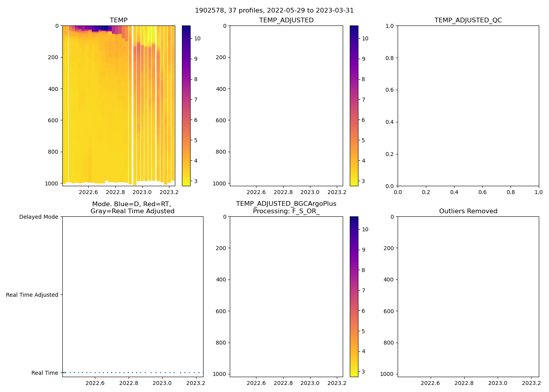This screenshot has height=392, width=549.
Task: Click the TEMP_ADJUSTED plot colorbar
Action: 354,106
